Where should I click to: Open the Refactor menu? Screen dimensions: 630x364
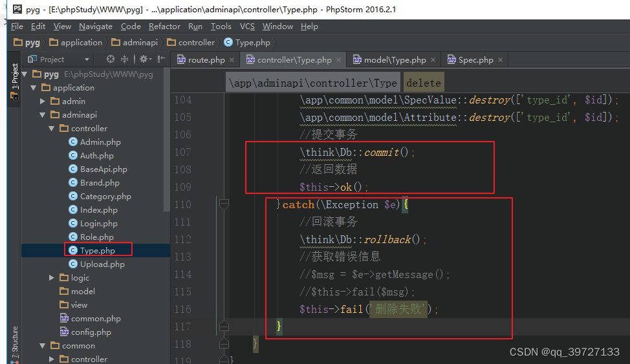click(x=164, y=27)
